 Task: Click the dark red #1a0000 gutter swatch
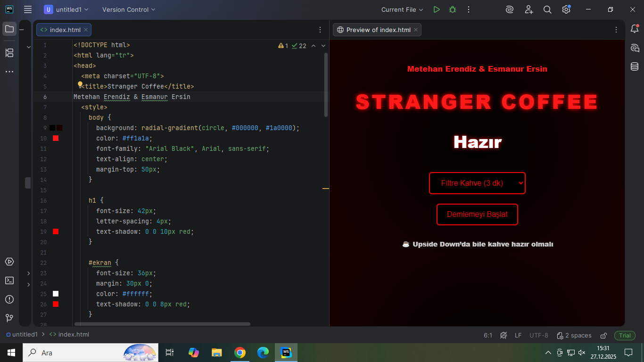[x=59, y=128]
